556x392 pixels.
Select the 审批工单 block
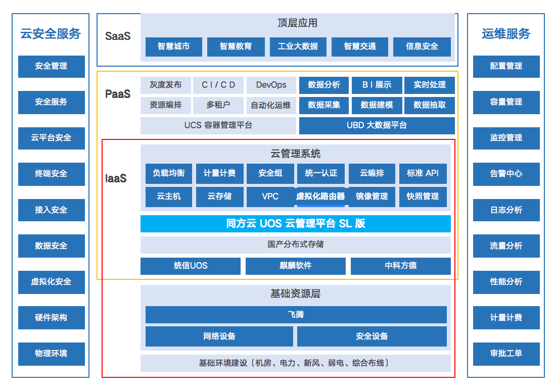coord(506,354)
